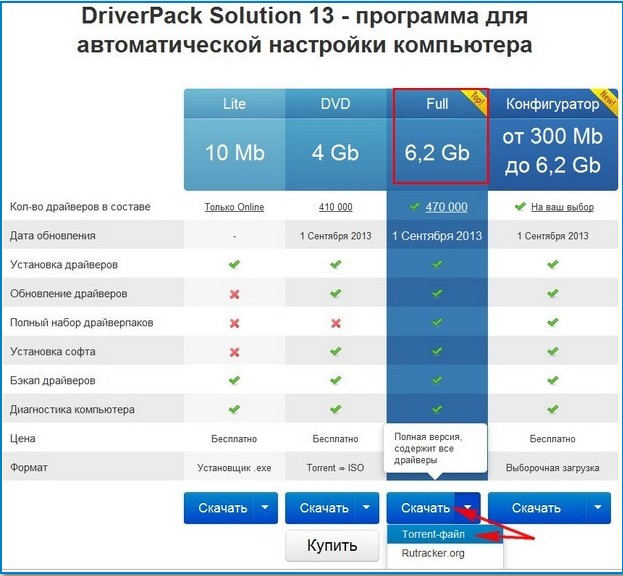Click the 10 Mb size cell
The width and height of the screenshot is (623, 576).
pyautogui.click(x=234, y=153)
